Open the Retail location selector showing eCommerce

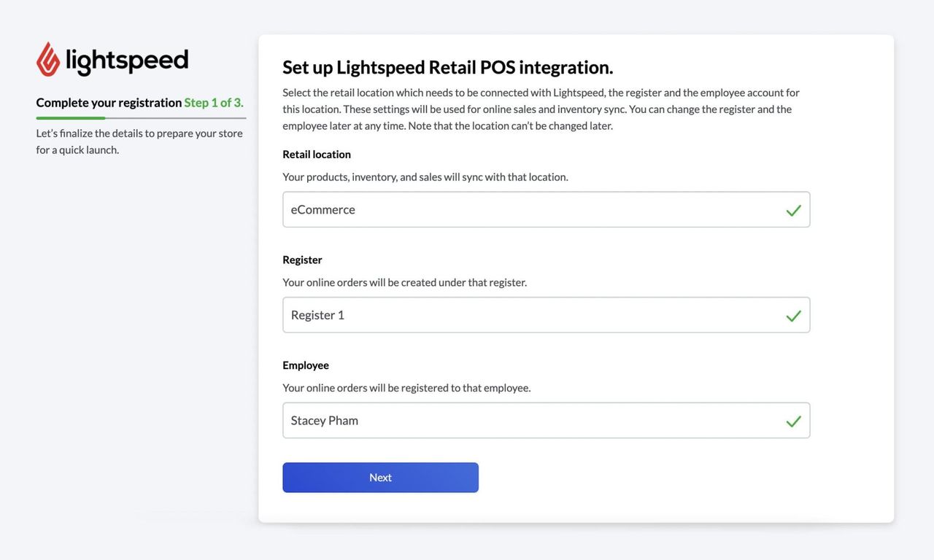tap(511, 209)
